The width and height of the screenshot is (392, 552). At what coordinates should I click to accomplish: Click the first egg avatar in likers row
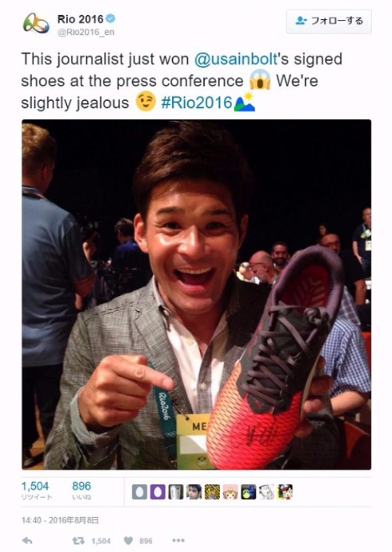[139, 491]
